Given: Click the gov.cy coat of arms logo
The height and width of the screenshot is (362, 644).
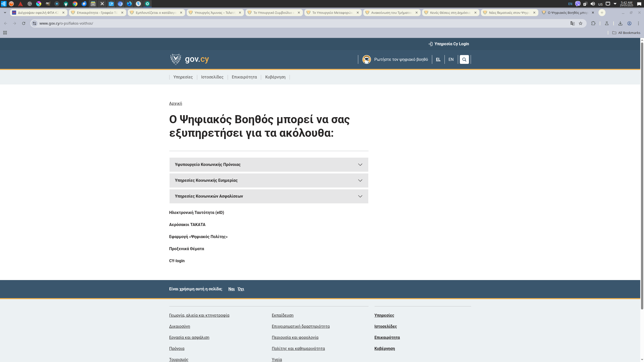Looking at the screenshot, I should 176,59.
